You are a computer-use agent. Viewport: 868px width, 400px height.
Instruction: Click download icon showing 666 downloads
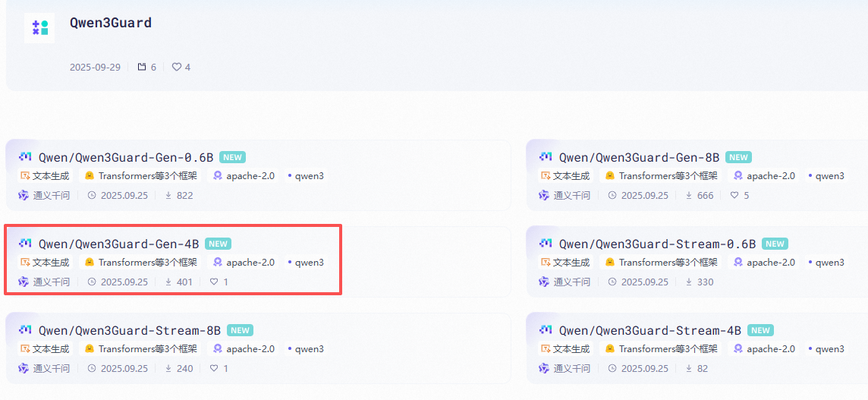[x=689, y=196]
